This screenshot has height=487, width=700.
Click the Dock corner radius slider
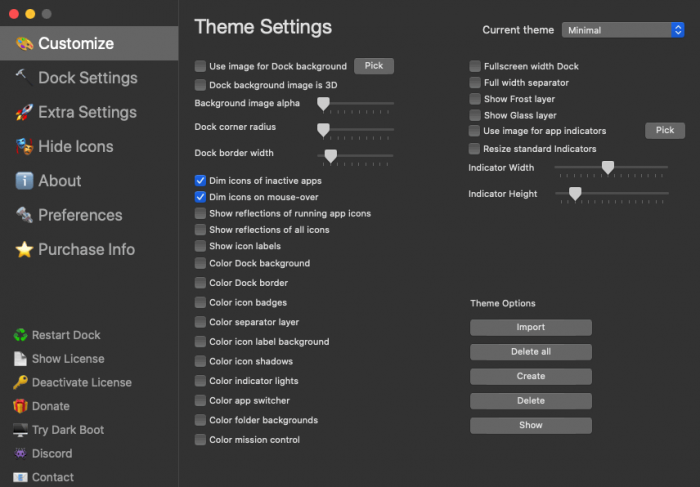point(323,129)
